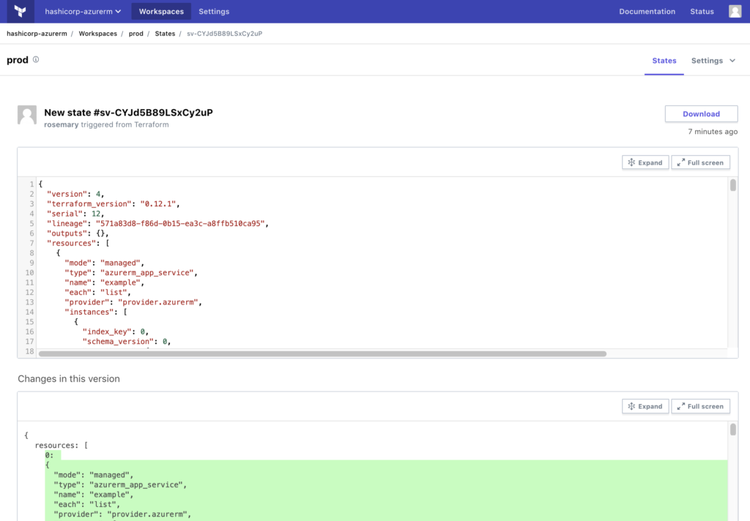The height and width of the screenshot is (521, 750).
Task: Click rosemary's avatar thumbnail
Action: coord(27,115)
